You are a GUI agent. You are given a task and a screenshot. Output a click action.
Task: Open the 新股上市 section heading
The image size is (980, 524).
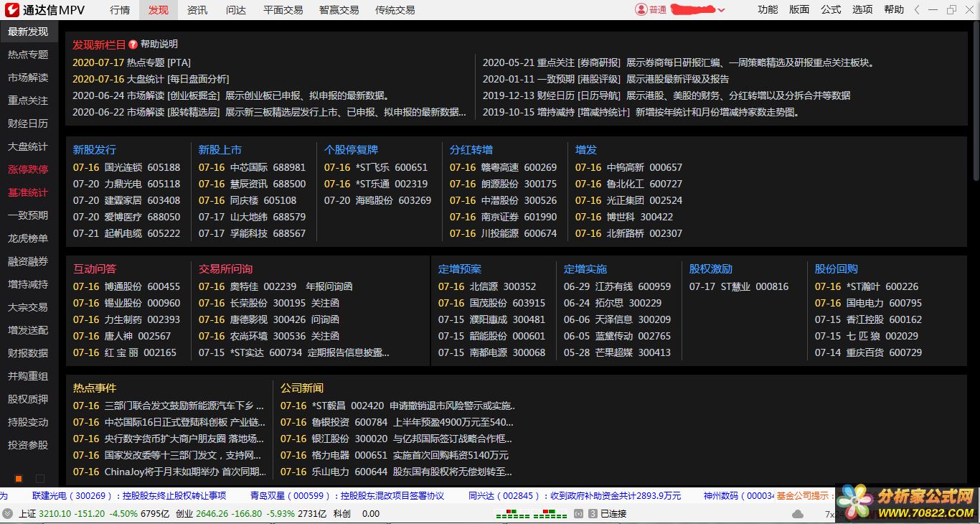[x=220, y=150]
